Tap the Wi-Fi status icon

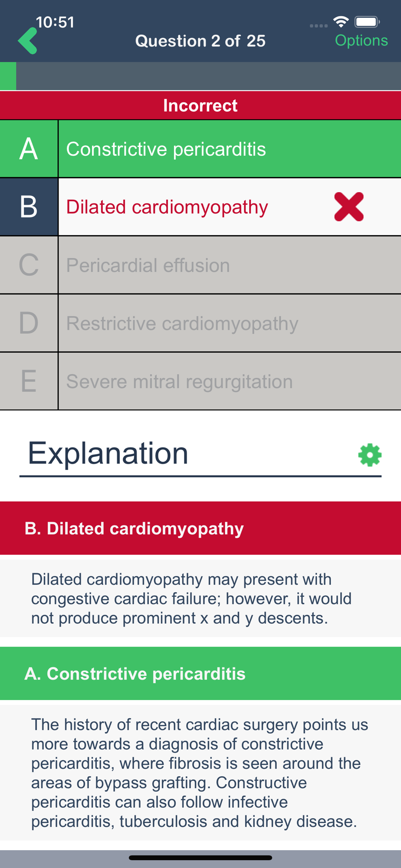pyautogui.click(x=341, y=21)
